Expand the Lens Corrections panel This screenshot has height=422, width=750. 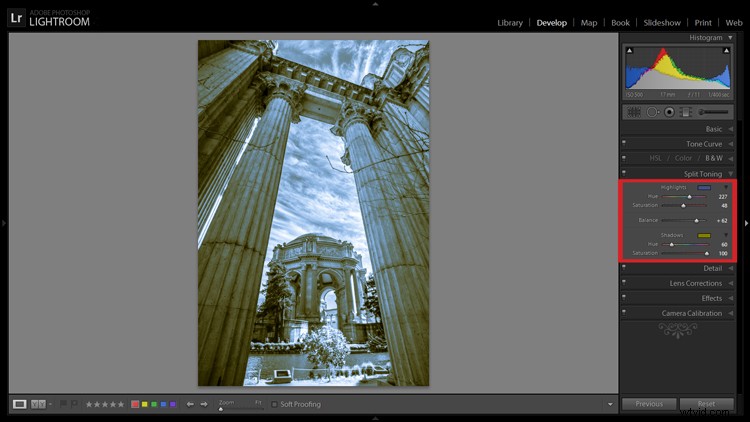730,283
